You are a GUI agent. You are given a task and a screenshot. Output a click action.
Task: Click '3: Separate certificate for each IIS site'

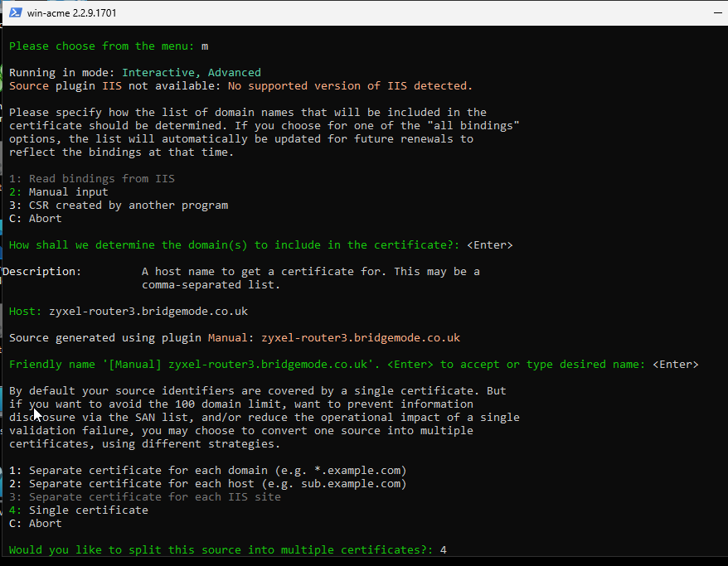tap(145, 497)
